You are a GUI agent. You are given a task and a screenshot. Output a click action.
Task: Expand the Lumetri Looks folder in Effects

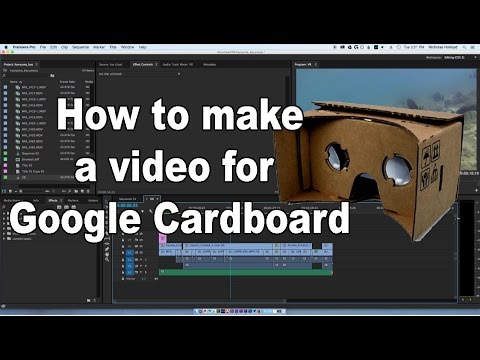click(4, 239)
